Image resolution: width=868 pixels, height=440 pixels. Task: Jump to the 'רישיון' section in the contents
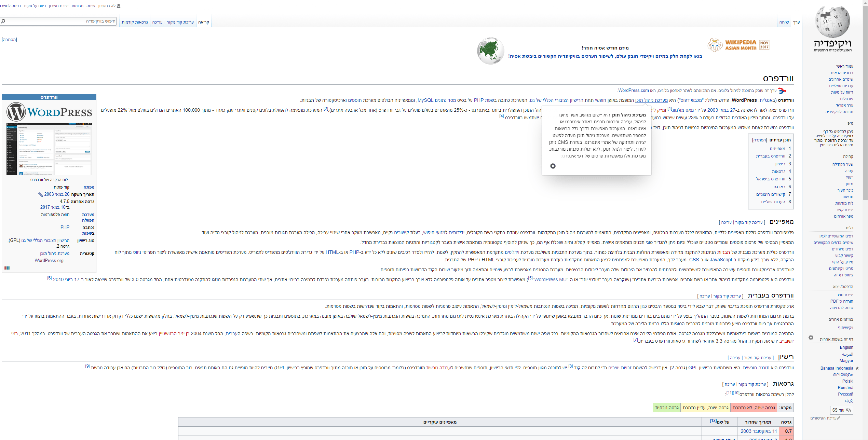(x=780, y=164)
